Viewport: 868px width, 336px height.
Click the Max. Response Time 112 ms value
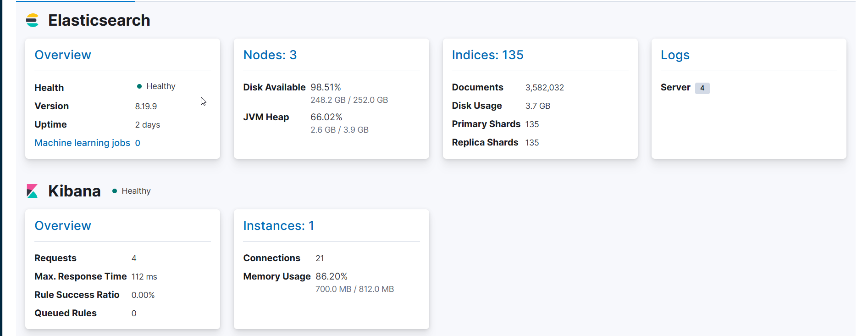pos(144,277)
